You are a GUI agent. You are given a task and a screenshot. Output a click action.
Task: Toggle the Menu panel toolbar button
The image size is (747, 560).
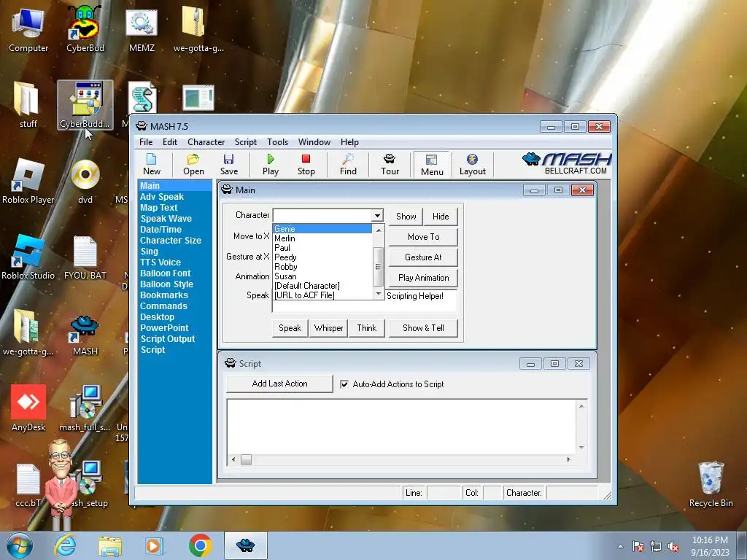(432, 165)
